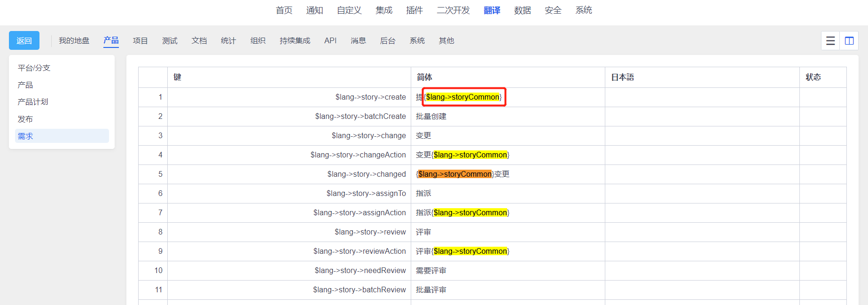The image size is (868, 305).
Task: Open the 二次开发 menu item
Action: point(453,10)
